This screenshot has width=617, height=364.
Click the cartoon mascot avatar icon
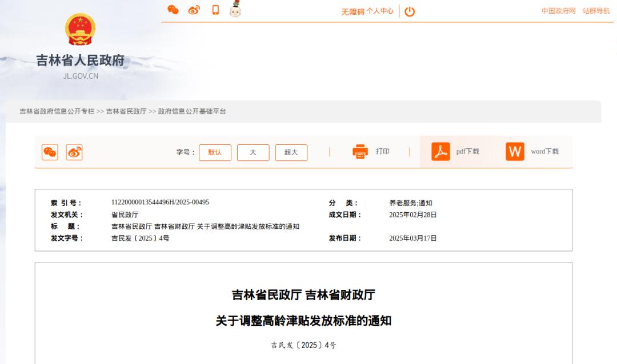click(235, 9)
